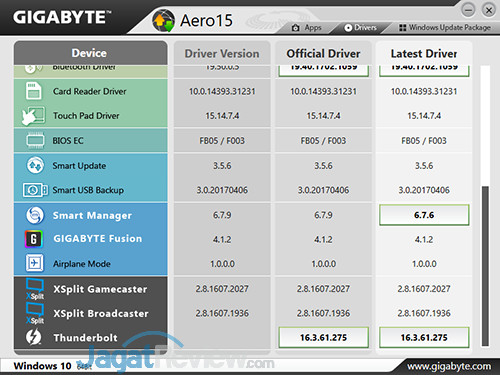
Task: Click GIGABYTE Fusion latest driver 4.1.2
Action: 424,239
